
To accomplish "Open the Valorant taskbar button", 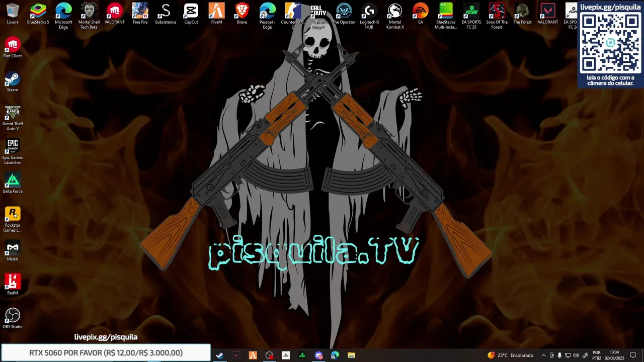I will [x=236, y=355].
